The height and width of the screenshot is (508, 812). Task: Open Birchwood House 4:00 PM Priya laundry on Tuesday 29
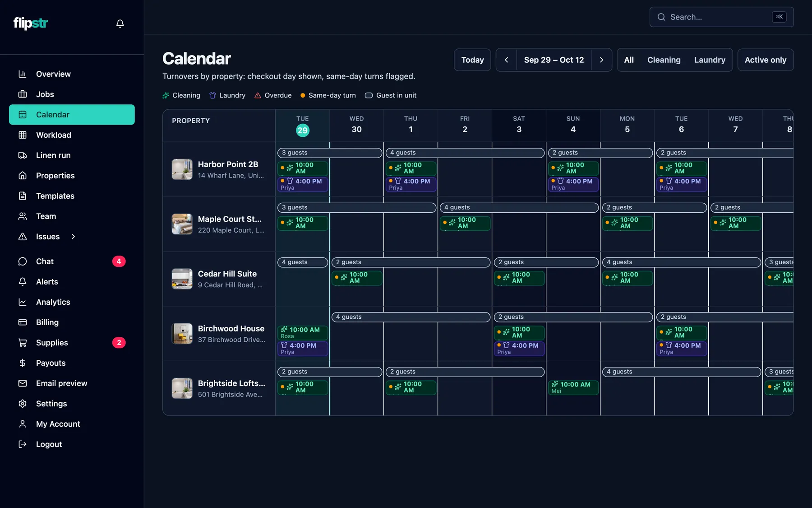click(302, 349)
